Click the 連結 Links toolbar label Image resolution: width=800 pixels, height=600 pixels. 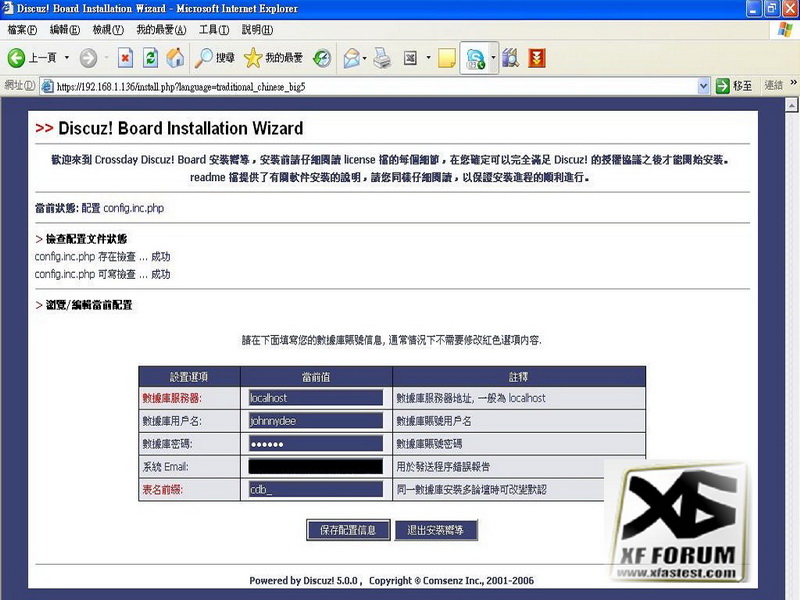(773, 86)
